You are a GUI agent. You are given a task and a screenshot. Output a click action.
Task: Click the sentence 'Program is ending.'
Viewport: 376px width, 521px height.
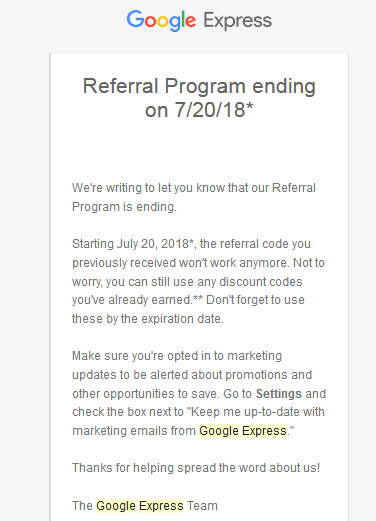[124, 207]
